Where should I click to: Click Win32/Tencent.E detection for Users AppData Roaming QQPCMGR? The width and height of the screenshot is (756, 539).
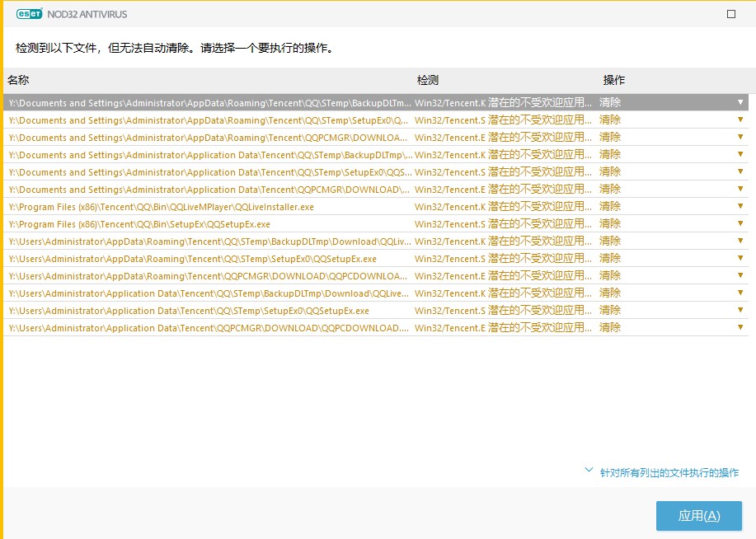pos(503,276)
